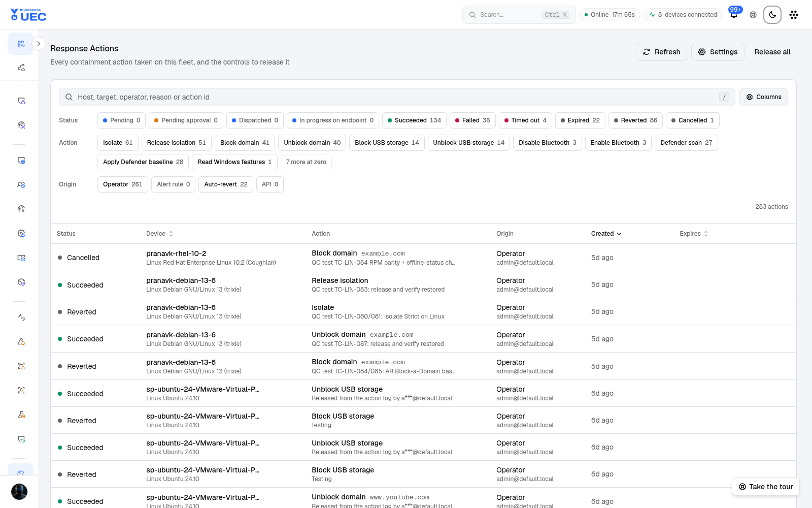Open the highlighted QR-pulse dashboard sidebar icon
The width and height of the screenshot is (812, 508).
pyautogui.click(x=21, y=44)
